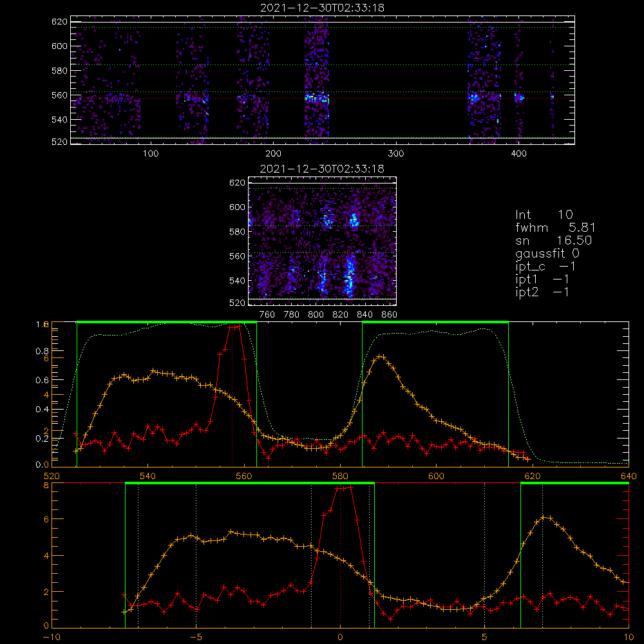Viewport: 644px width, 644px height.
Task: Click the brightest emission blob near column 230 in top image
Action: (x=317, y=98)
